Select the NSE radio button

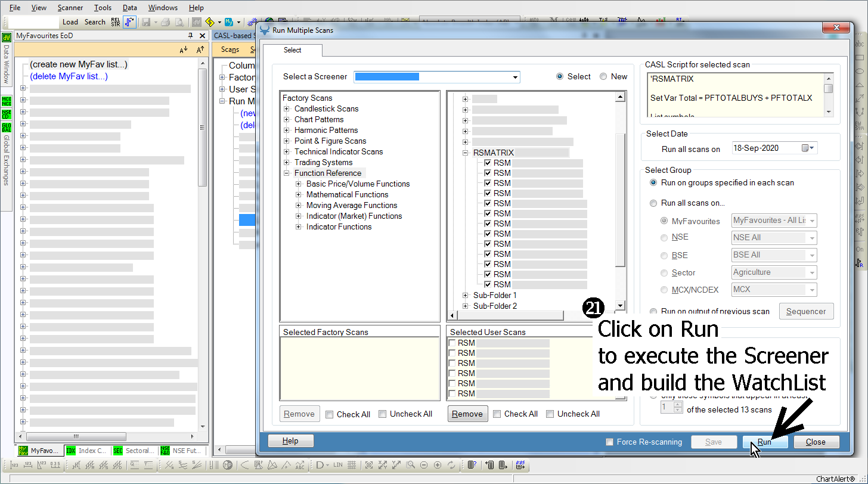click(664, 237)
